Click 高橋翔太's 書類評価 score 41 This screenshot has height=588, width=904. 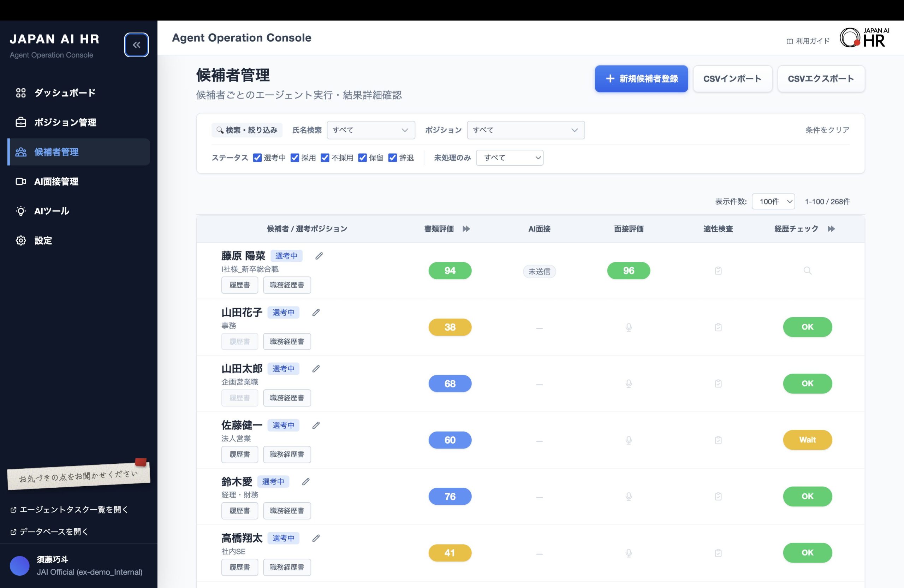[x=450, y=553]
